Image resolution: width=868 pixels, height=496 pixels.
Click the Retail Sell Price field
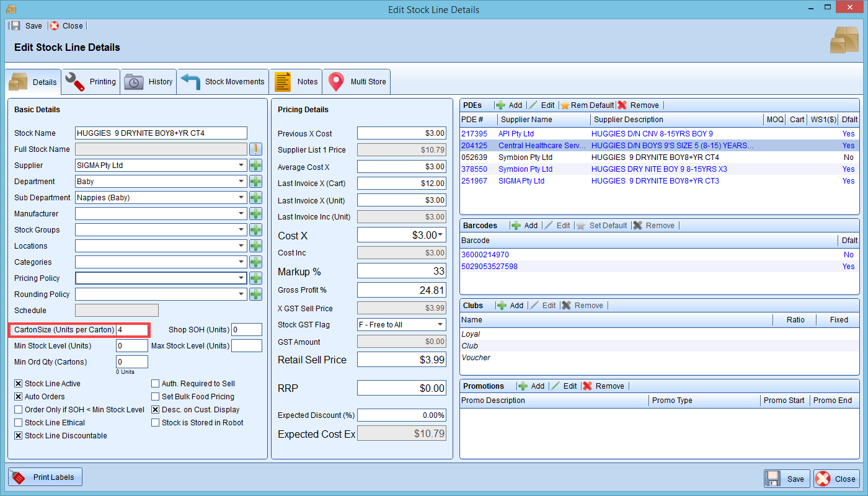coord(402,360)
